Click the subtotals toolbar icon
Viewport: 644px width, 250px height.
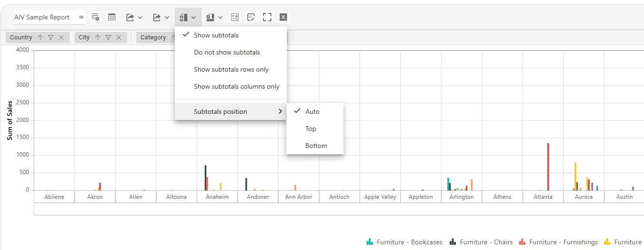coord(183,17)
